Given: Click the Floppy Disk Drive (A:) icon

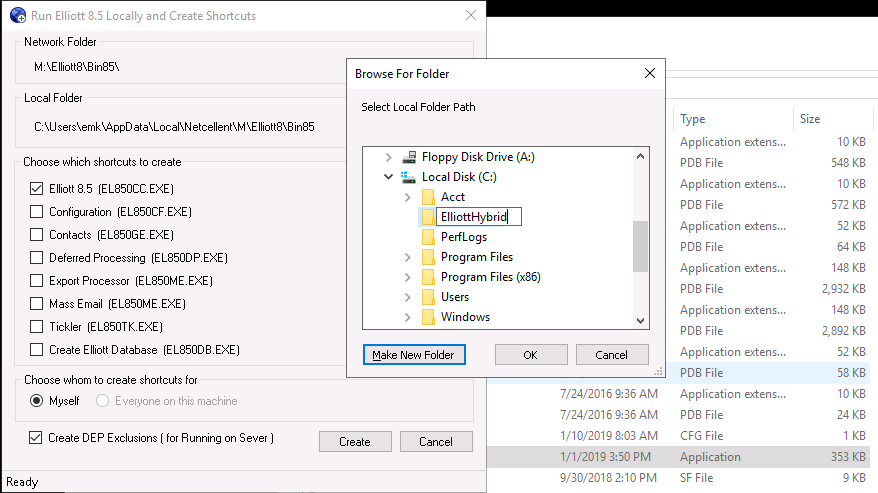Looking at the screenshot, I should [409, 157].
